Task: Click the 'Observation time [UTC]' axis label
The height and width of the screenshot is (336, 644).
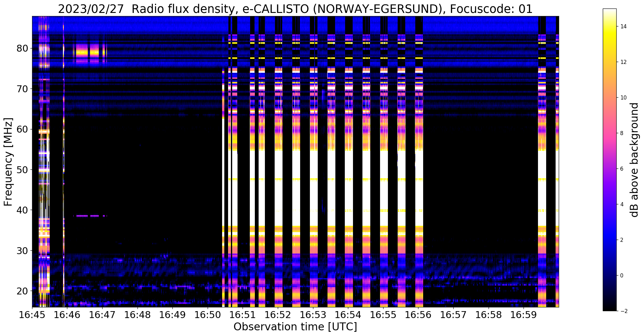Action: (x=295, y=327)
